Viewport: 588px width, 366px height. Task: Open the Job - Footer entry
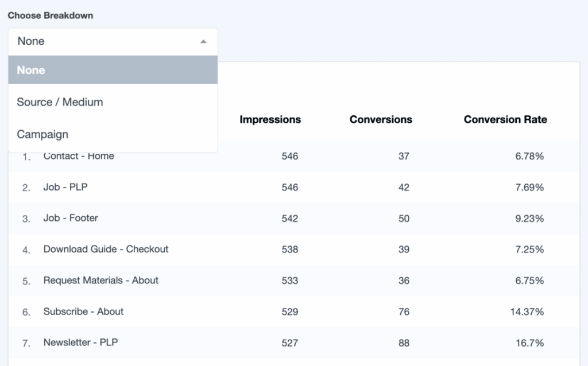71,218
